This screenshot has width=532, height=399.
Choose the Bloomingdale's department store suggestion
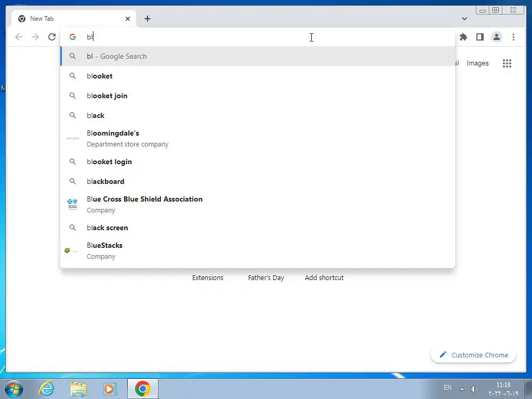pos(258,138)
